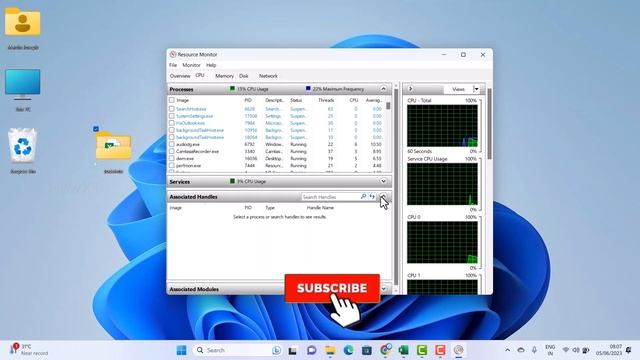Switch to the Memory tab
Viewport: 640px width, 360px height.
(x=224, y=76)
